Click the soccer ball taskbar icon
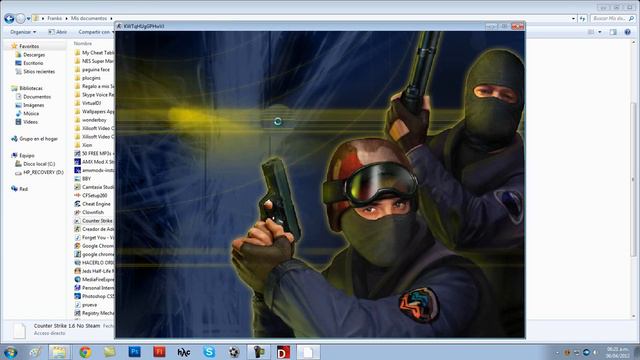The image size is (640, 360). click(x=234, y=351)
